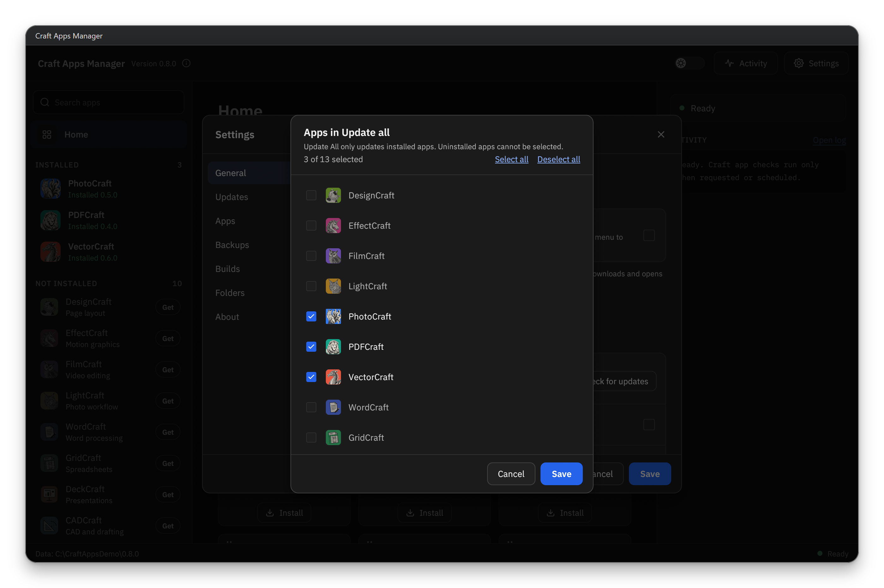Cancel the Apps in Update all dialog
Viewport: 884px width, 588px height.
tap(511, 474)
